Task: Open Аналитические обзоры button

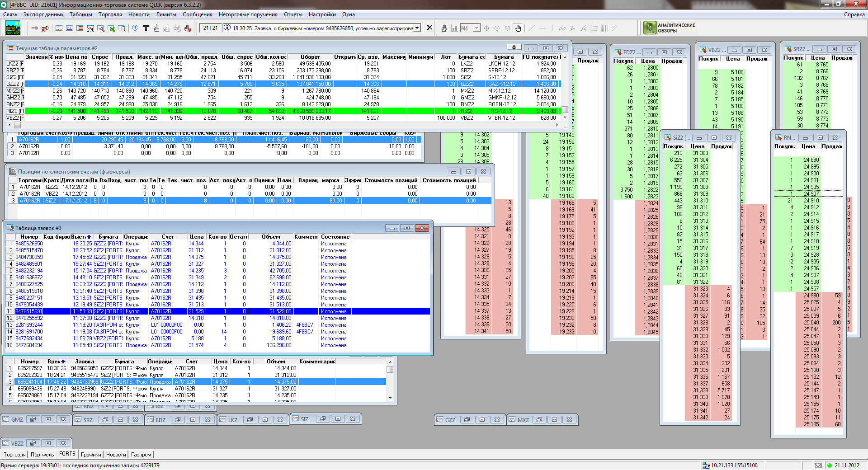Action: click(670, 28)
